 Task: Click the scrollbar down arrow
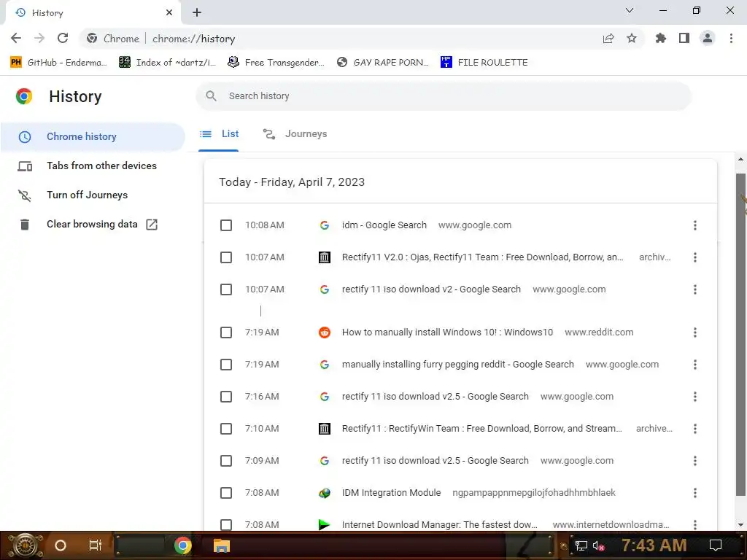coord(740,525)
